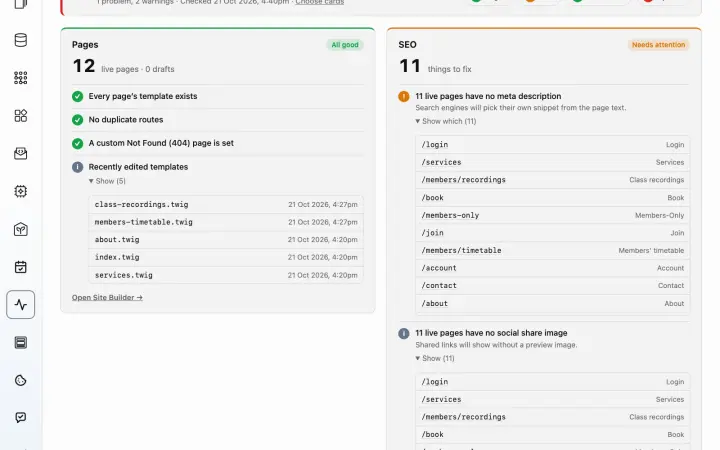Click the Recently edited templates label
This screenshot has height=450, width=720.
[138, 167]
